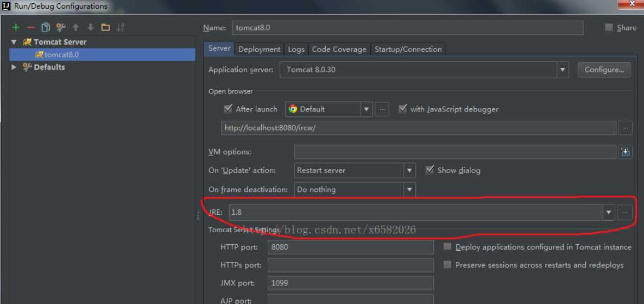Toggle the Share checkbox
Viewport: 644px width, 304px height.
(x=609, y=28)
